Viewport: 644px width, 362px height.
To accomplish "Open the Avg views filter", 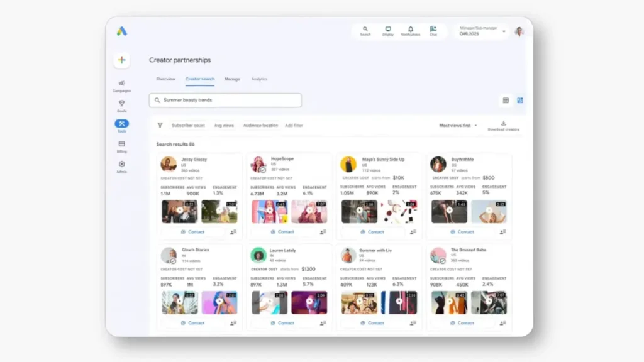I will click(x=224, y=126).
